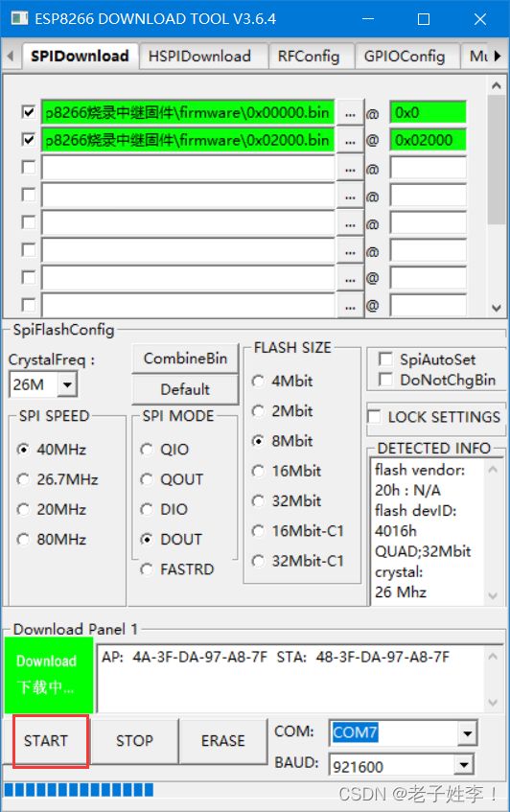Enable the SpiAutoSet checkbox

point(385,359)
